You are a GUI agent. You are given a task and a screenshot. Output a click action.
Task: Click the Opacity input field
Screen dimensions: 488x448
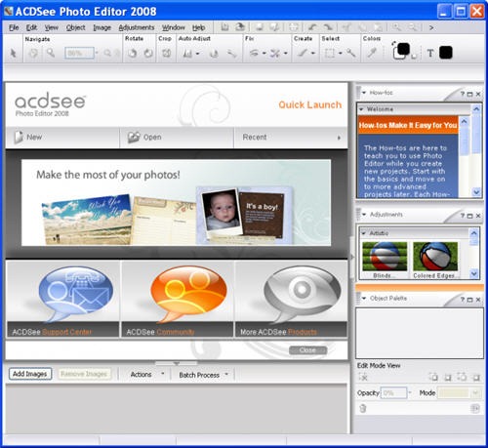click(393, 393)
